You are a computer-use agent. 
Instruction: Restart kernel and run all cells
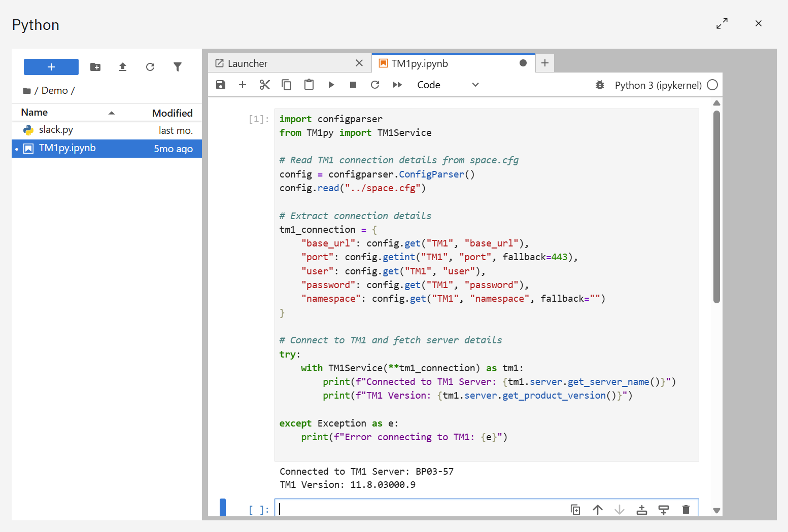click(x=397, y=85)
